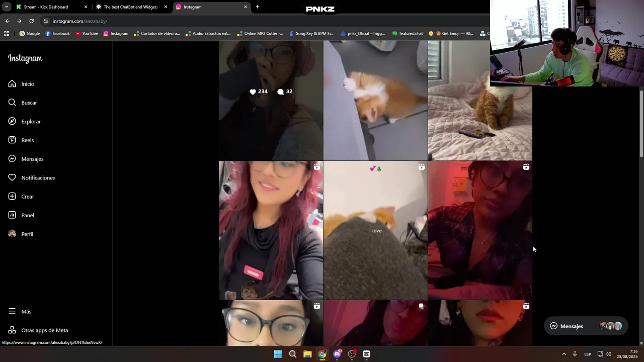Click the page vertical scrollbar

pyautogui.click(x=641, y=124)
